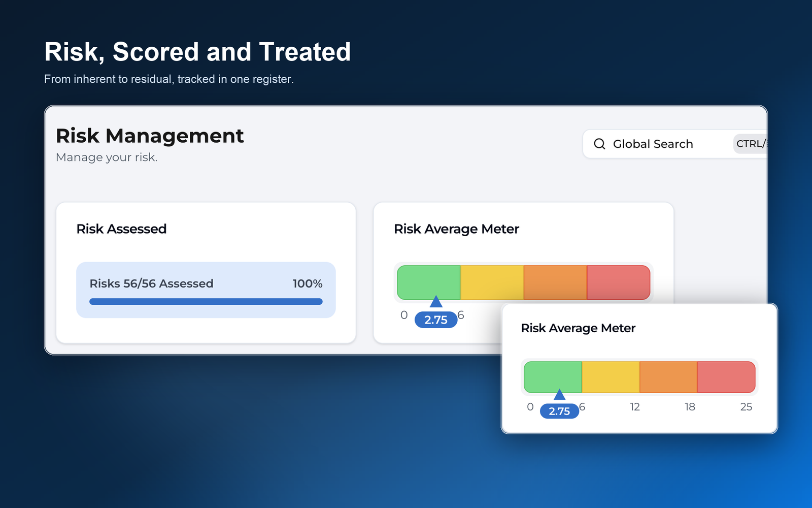
Task: Select orange segment of dashboard risk meter
Action: [555, 282]
